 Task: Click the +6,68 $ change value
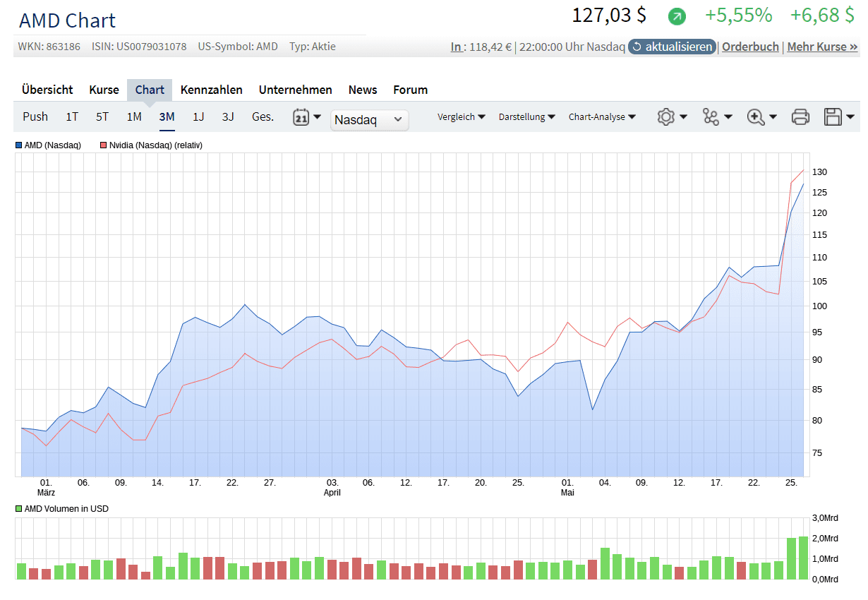tap(822, 15)
